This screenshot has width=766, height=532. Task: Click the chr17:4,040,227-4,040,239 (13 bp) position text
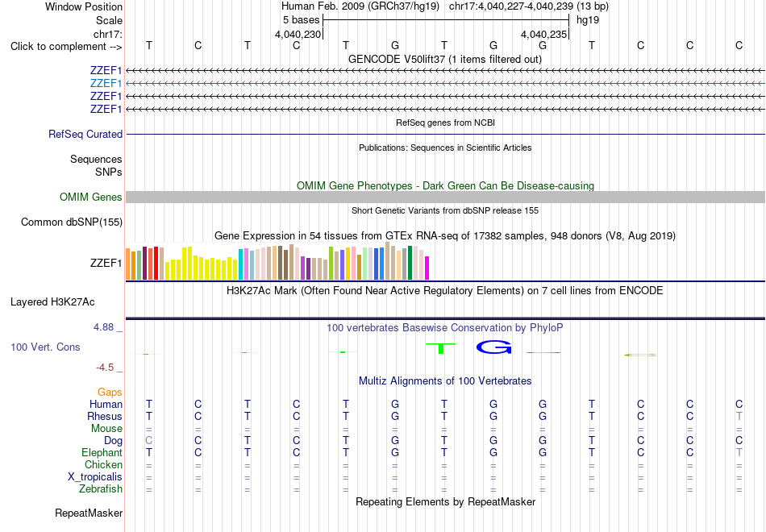(x=529, y=6)
